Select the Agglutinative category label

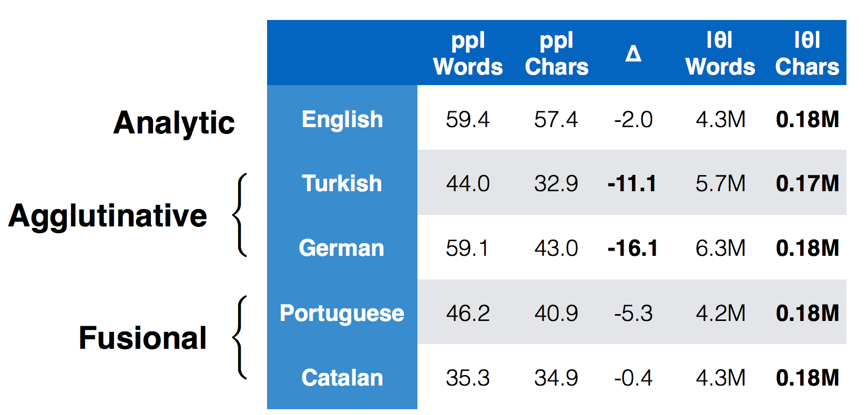click(108, 216)
